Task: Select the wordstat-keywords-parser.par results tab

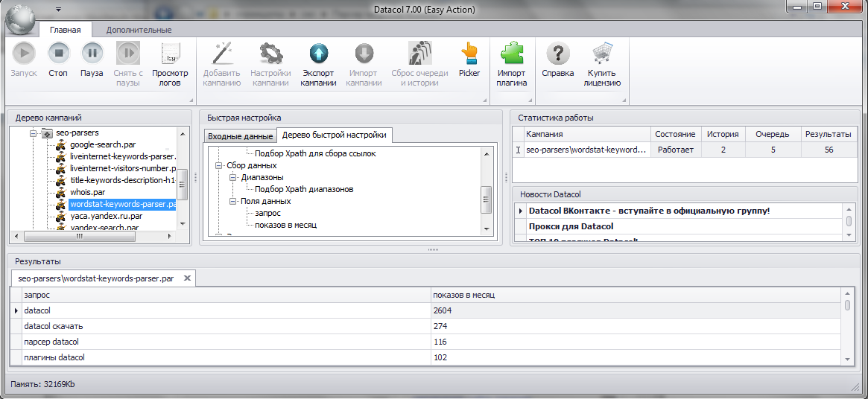Action: (x=96, y=278)
